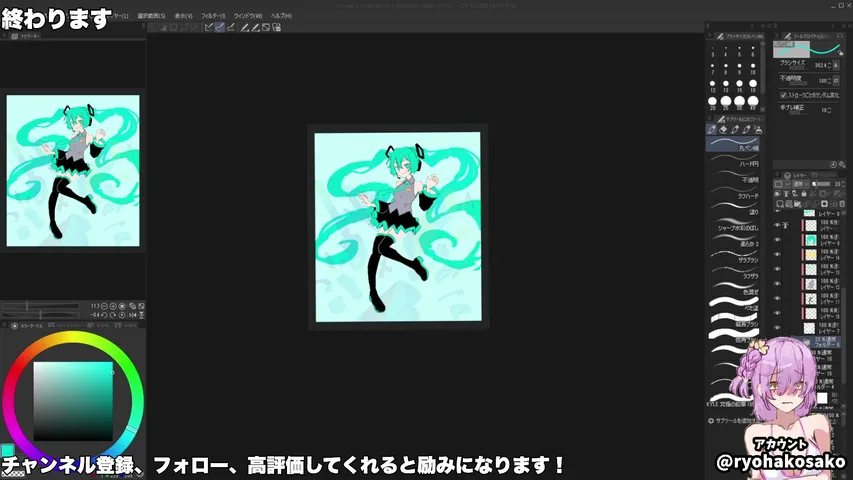853x480 pixels.
Task: Adjust the layer opacity stepper arrows
Action: (843, 184)
